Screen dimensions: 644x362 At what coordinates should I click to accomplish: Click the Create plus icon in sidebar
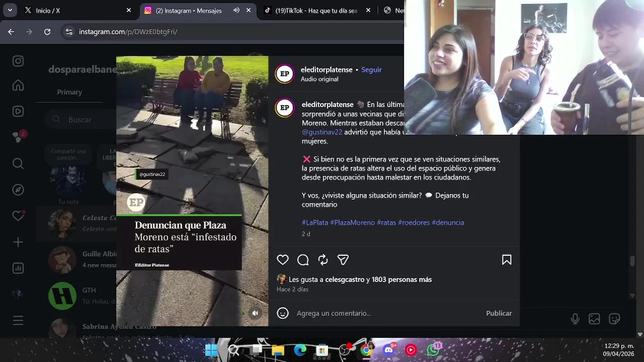pos(18,242)
